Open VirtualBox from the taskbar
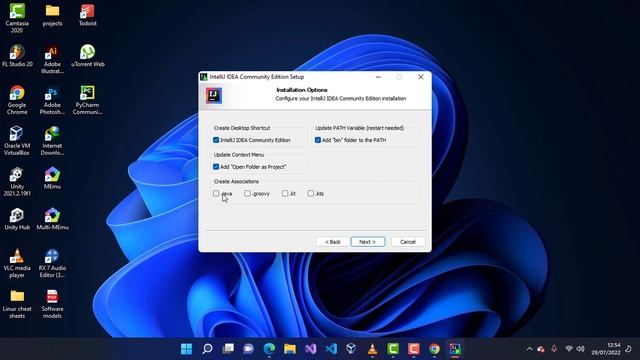 [352, 349]
